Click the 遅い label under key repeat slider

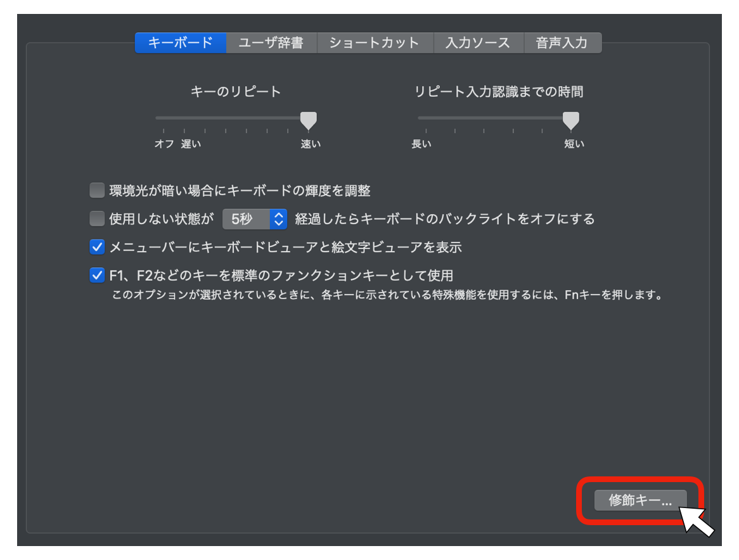(191, 144)
